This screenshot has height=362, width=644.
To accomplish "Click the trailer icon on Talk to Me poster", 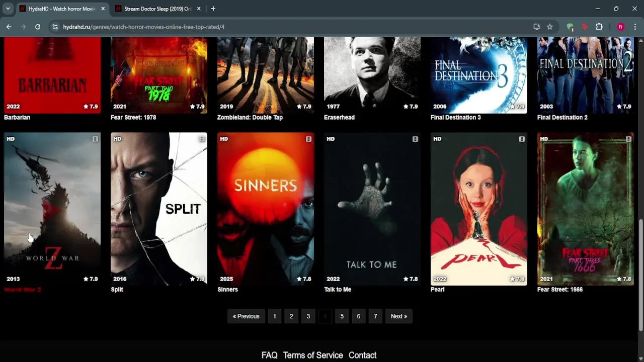I will click(x=415, y=139).
